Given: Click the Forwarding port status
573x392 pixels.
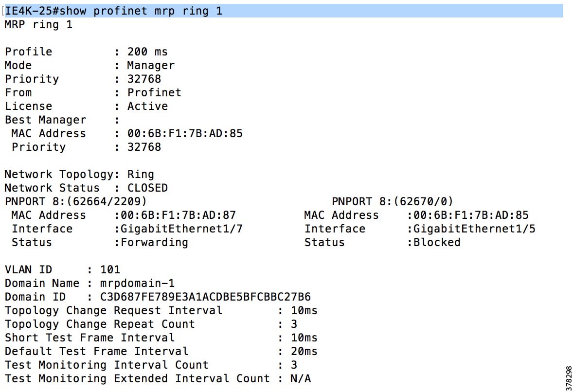Looking at the screenshot, I should 154,243.
